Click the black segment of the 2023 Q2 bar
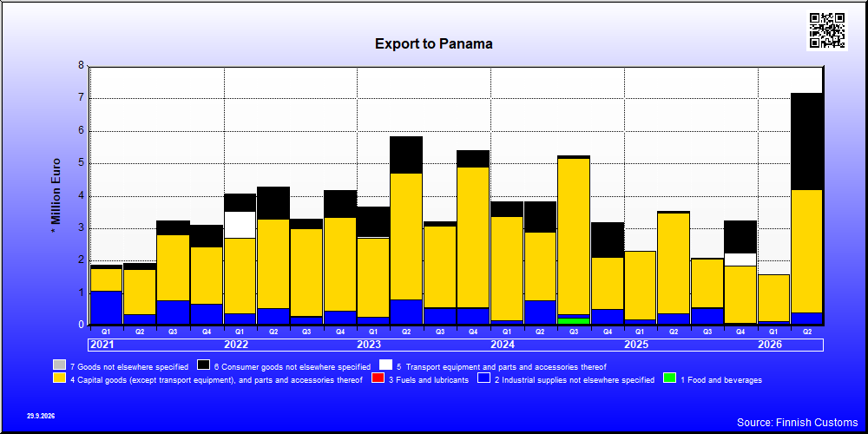This screenshot has width=868, height=434. pos(406,155)
